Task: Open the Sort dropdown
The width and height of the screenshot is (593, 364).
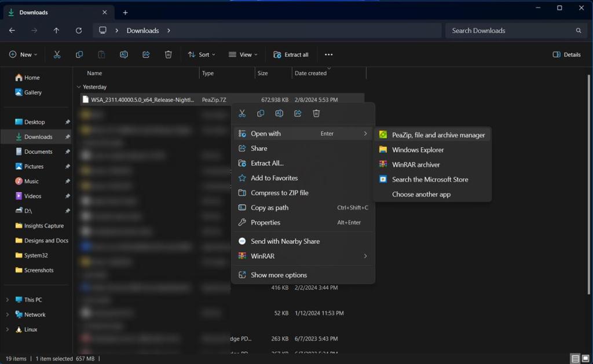Action: (x=202, y=54)
